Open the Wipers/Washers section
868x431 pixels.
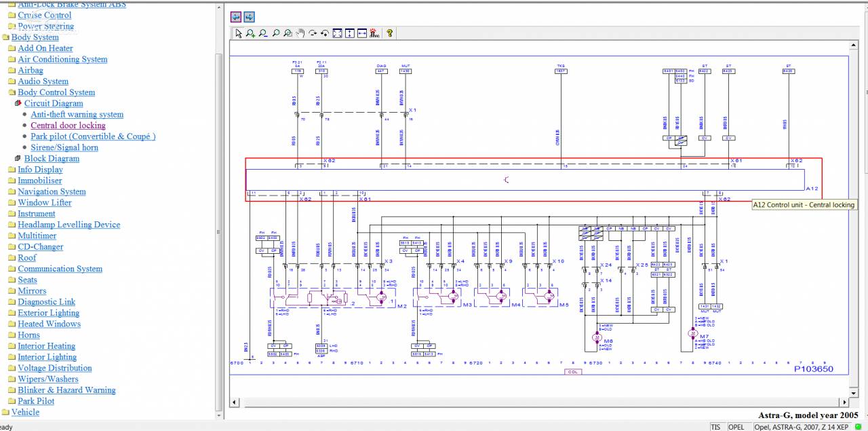pos(48,379)
